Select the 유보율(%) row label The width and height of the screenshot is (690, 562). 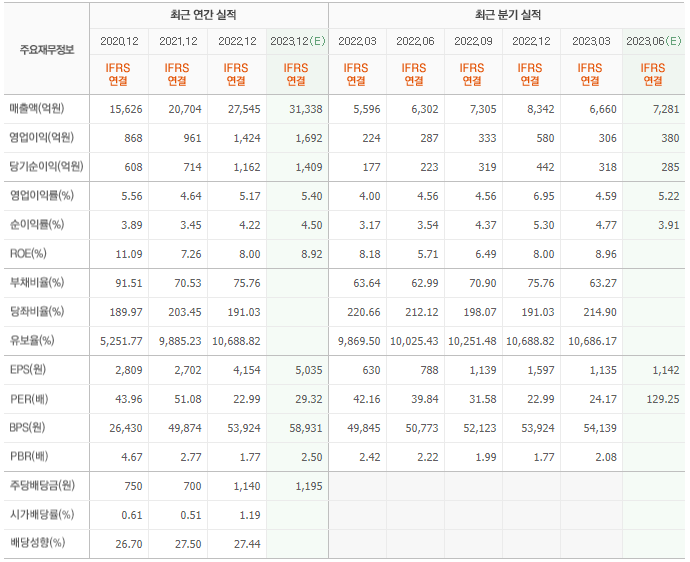tap(32, 341)
